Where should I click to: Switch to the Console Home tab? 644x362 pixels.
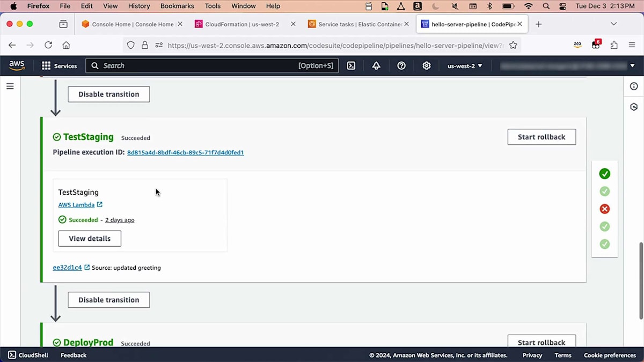(x=127, y=24)
